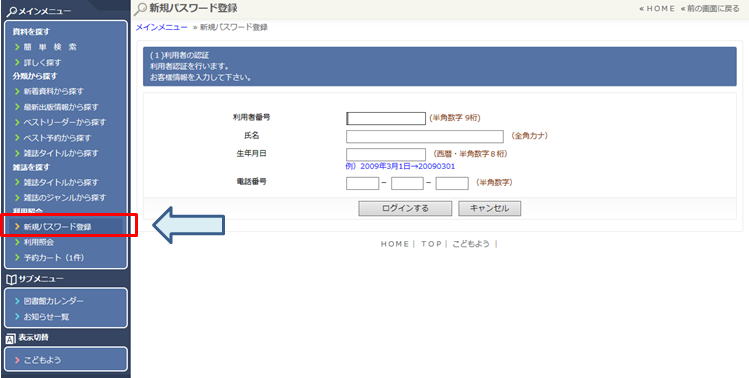Click the 氏名 text field

pos(425,136)
